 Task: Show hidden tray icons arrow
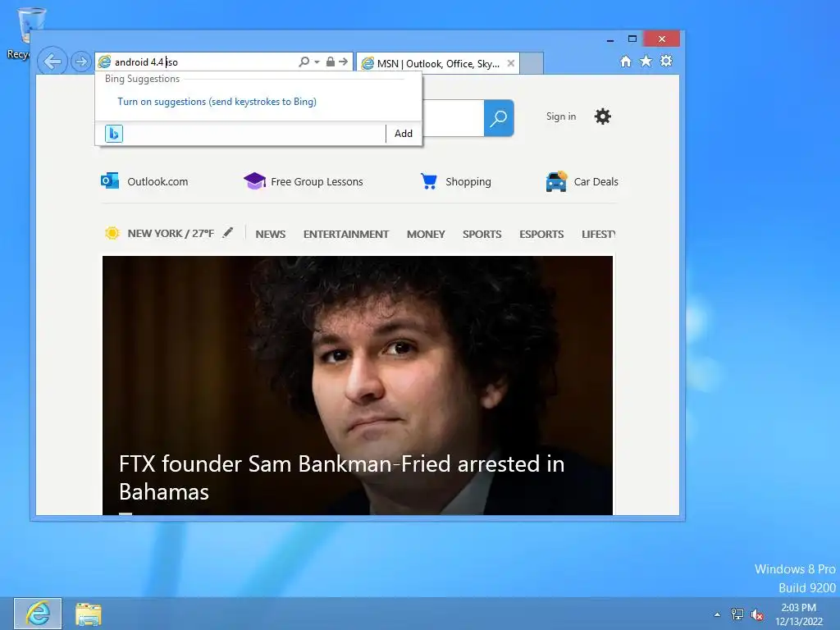coord(717,614)
